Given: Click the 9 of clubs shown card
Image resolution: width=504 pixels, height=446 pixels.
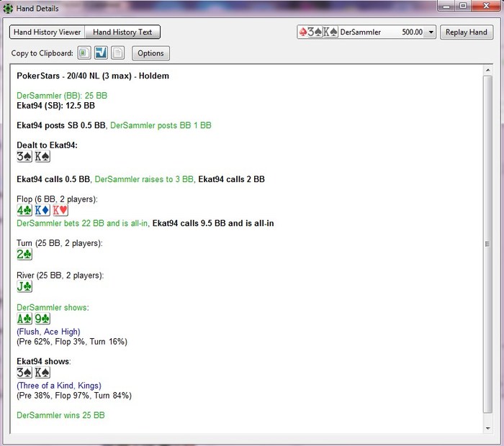Looking at the screenshot, I should pyautogui.click(x=42, y=319).
